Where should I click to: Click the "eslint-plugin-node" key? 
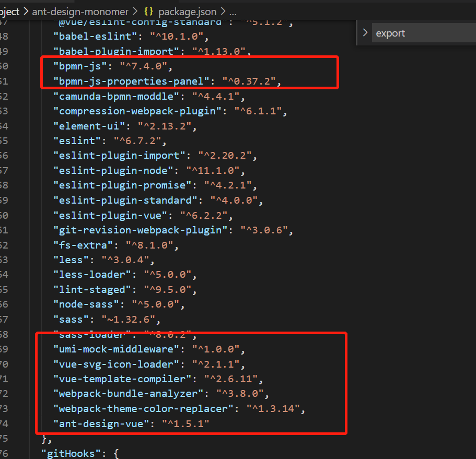[113, 171]
